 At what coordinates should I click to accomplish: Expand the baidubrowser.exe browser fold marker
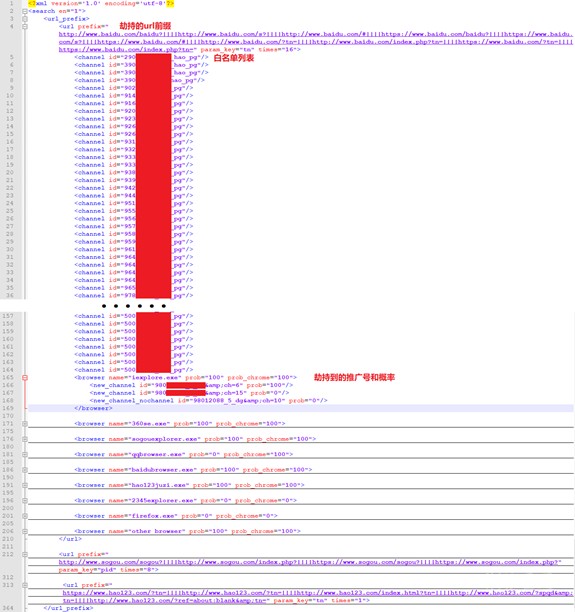pos(25,470)
